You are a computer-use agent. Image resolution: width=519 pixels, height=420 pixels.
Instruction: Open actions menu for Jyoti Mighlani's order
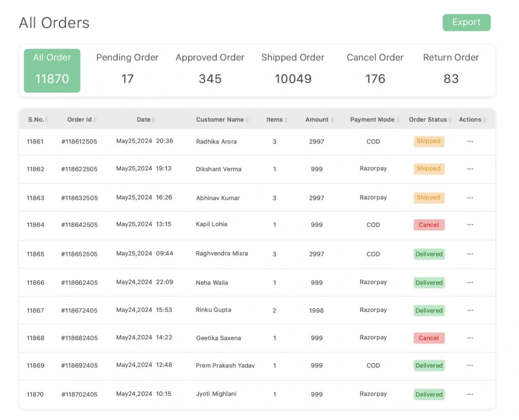coord(470,394)
